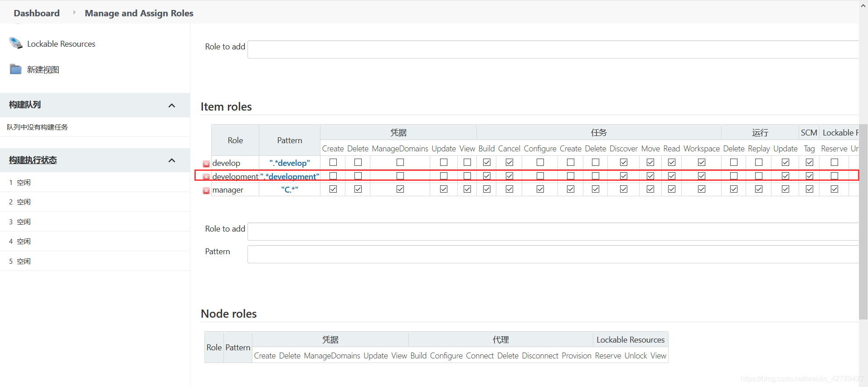This screenshot has width=868, height=387.
Task: Click 队列中没有构建任务 text
Action: click(37, 127)
